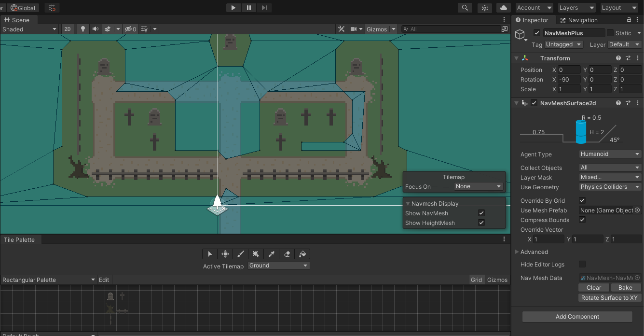
Task: Toggle scene audio with the speaker icon
Action: click(x=96, y=29)
